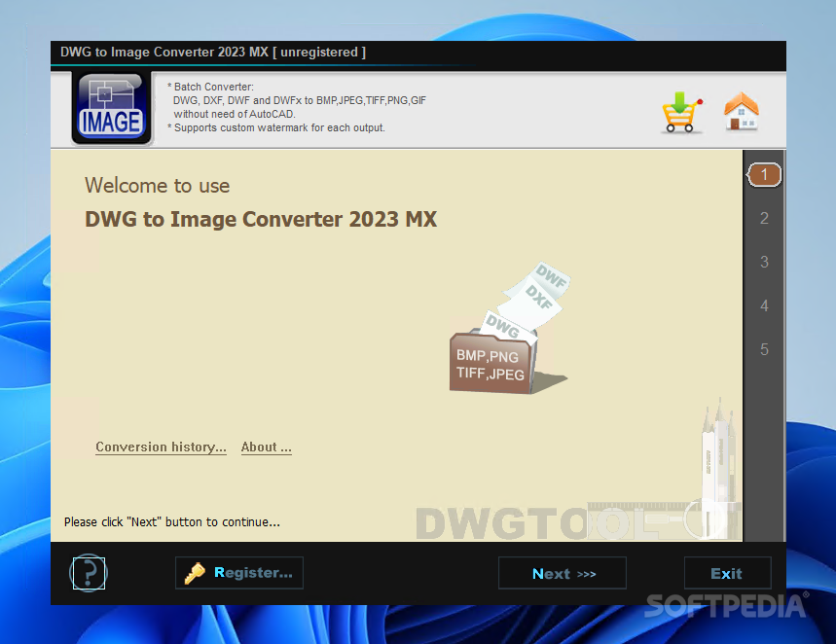Screen dimensions: 836x644
Task: Open the Conversion history... link
Action: coord(161,447)
